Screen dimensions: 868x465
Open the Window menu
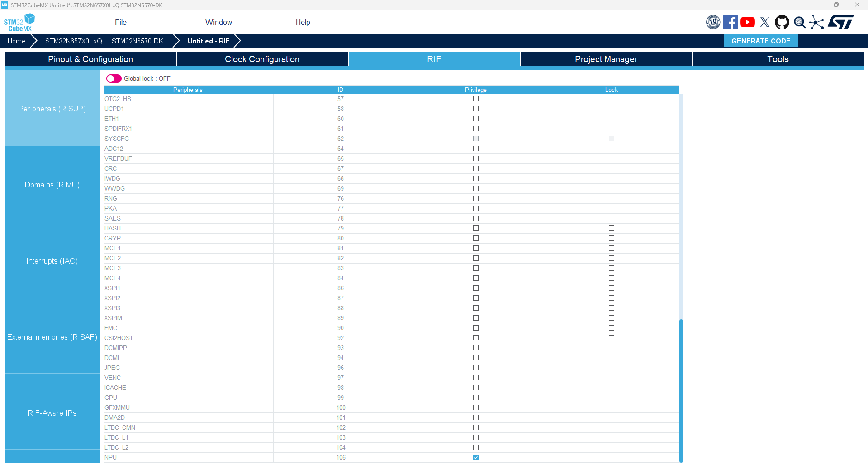[x=218, y=22]
